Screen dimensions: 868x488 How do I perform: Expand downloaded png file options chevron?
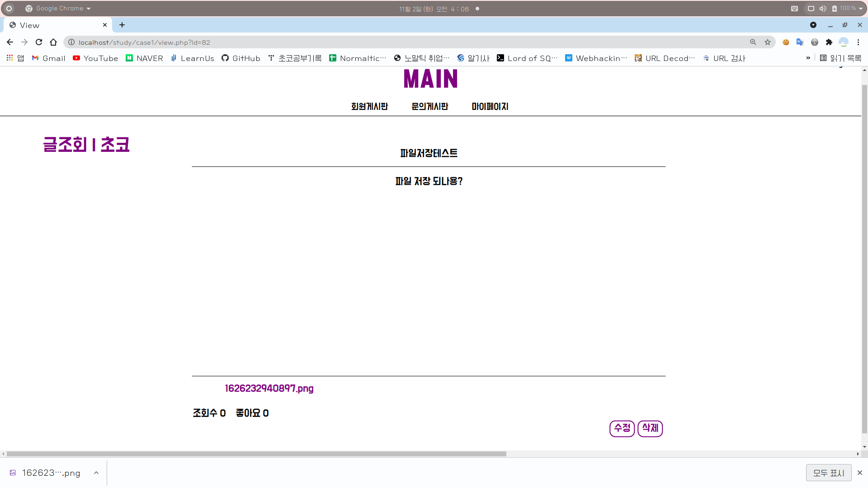(x=96, y=473)
